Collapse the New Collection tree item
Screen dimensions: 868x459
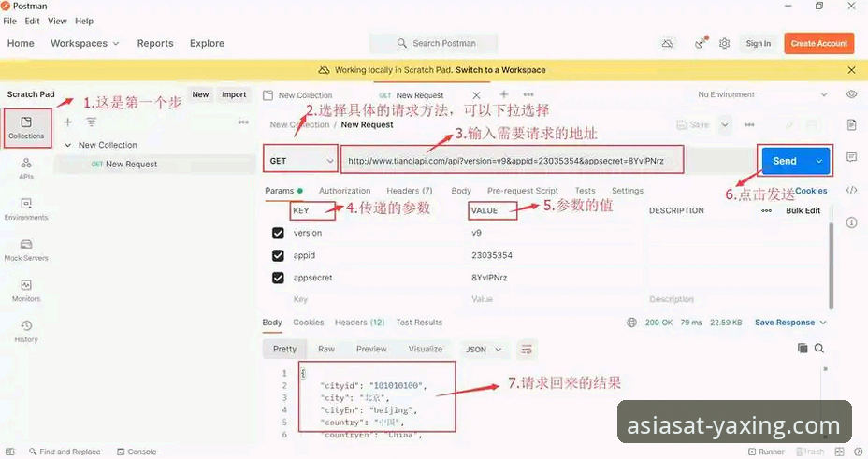(68, 145)
